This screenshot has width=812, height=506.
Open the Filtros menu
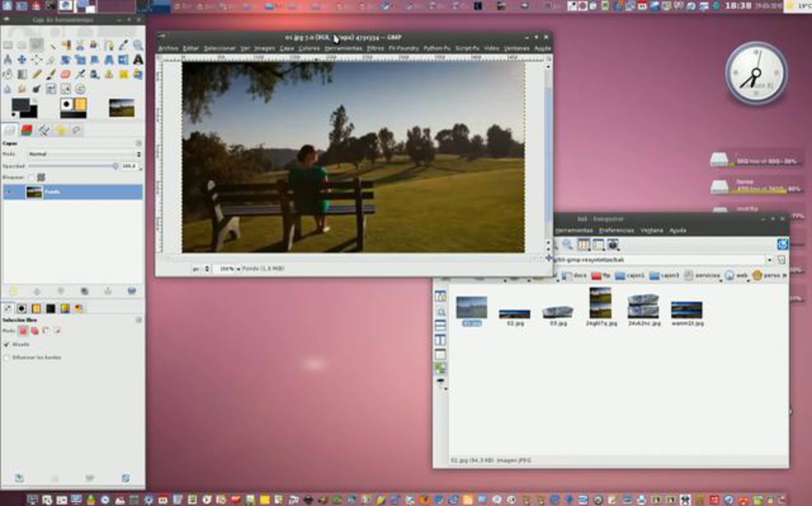(x=375, y=49)
